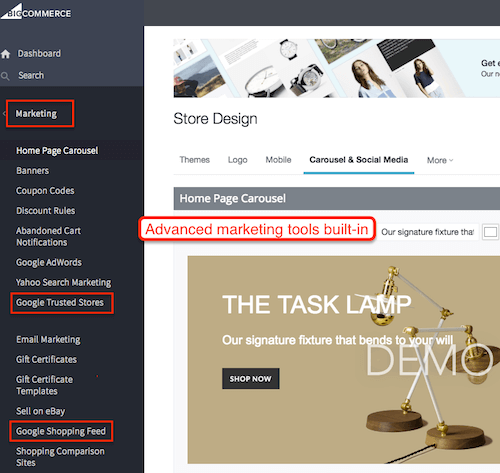This screenshot has width=500, height=473.
Task: Go to Banners in Marketing menu
Action: [33, 171]
